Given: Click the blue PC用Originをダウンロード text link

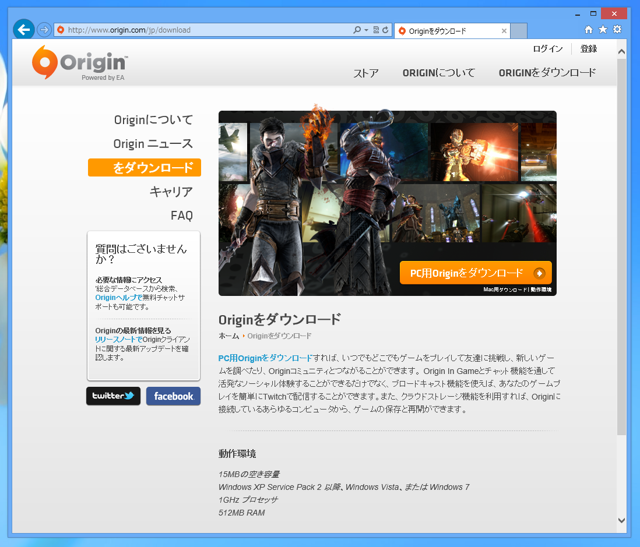Looking at the screenshot, I should (265, 358).
